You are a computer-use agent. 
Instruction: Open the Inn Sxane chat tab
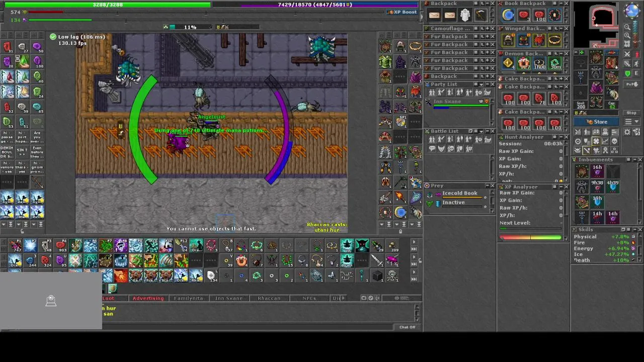[228, 298]
